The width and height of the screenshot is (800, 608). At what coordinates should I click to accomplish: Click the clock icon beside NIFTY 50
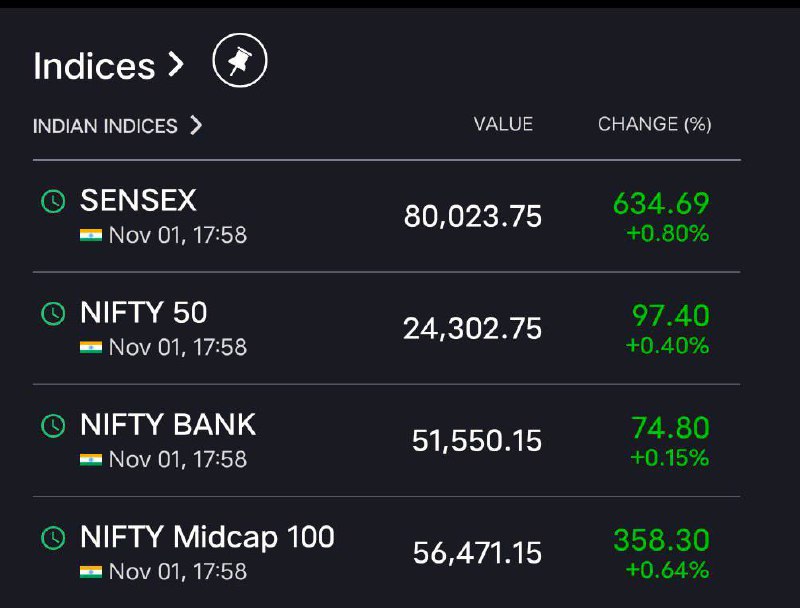click(53, 313)
